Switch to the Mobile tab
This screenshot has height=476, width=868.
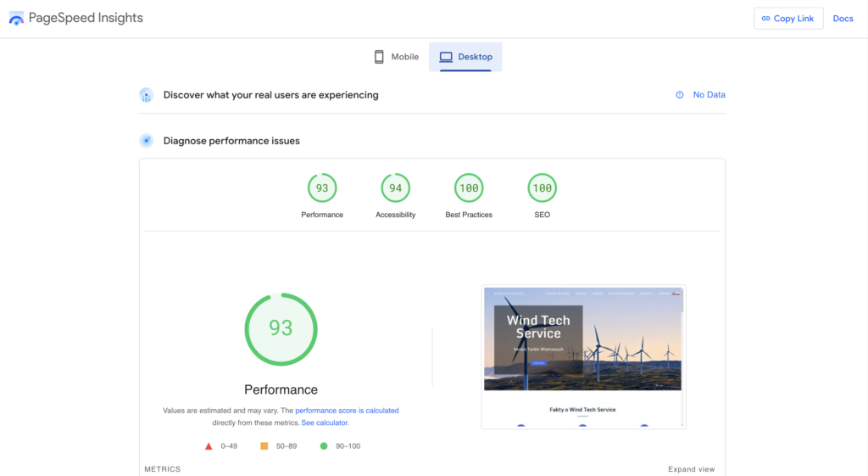click(396, 57)
